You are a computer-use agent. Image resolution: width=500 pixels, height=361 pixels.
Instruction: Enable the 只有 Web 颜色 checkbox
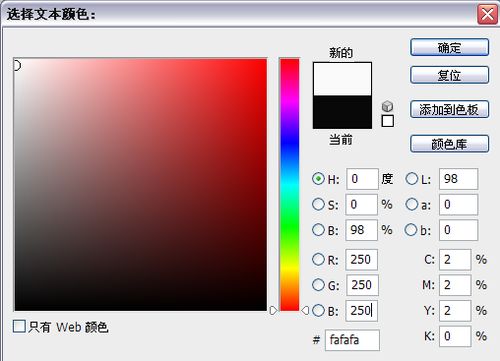click(x=19, y=326)
